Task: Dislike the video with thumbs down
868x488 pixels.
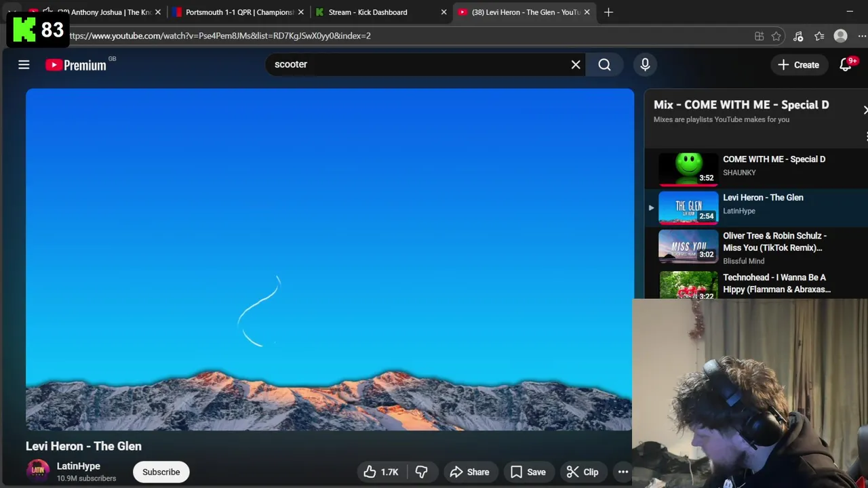Action: click(x=421, y=472)
